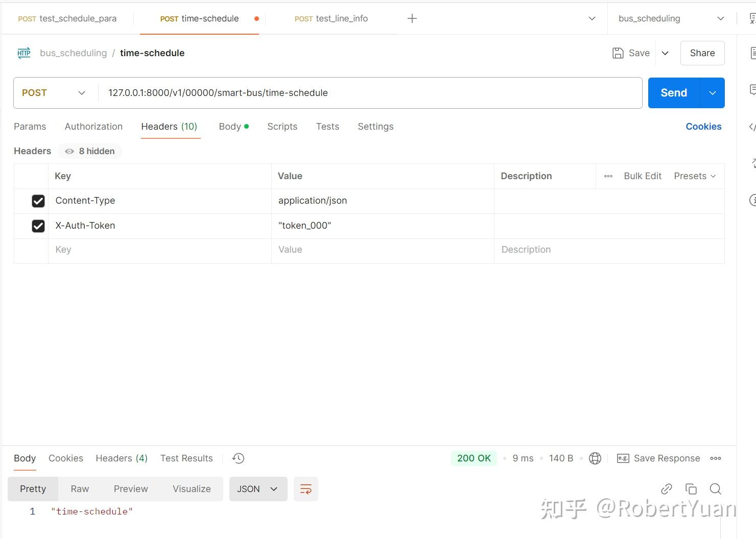756x539 pixels.
Task: Open the request Body tab
Action: tap(233, 127)
